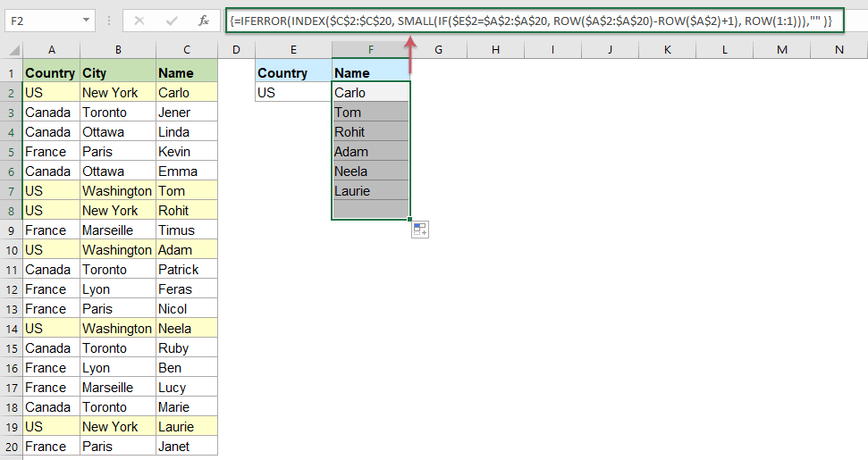This screenshot has height=460, width=868.
Task: Click the cell containing Marie
Action: point(187,407)
